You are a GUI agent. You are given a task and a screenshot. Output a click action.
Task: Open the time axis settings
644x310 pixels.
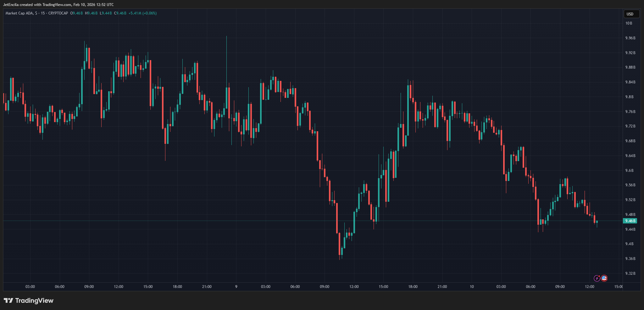point(314,286)
